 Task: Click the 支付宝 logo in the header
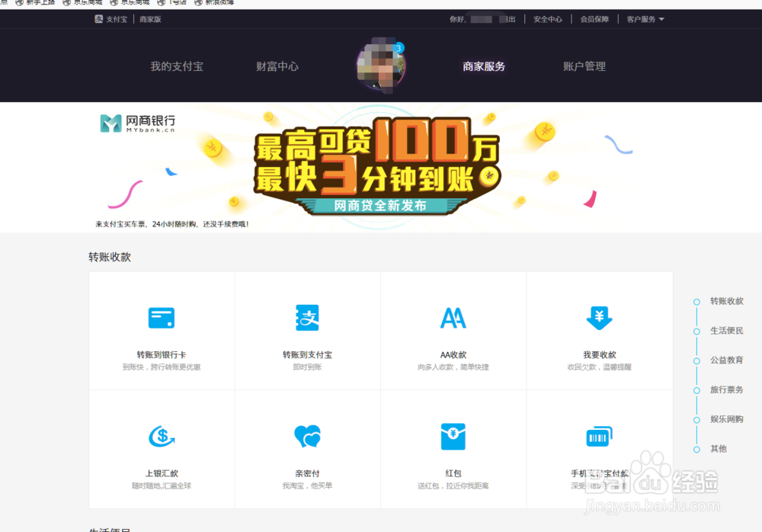tap(110, 18)
